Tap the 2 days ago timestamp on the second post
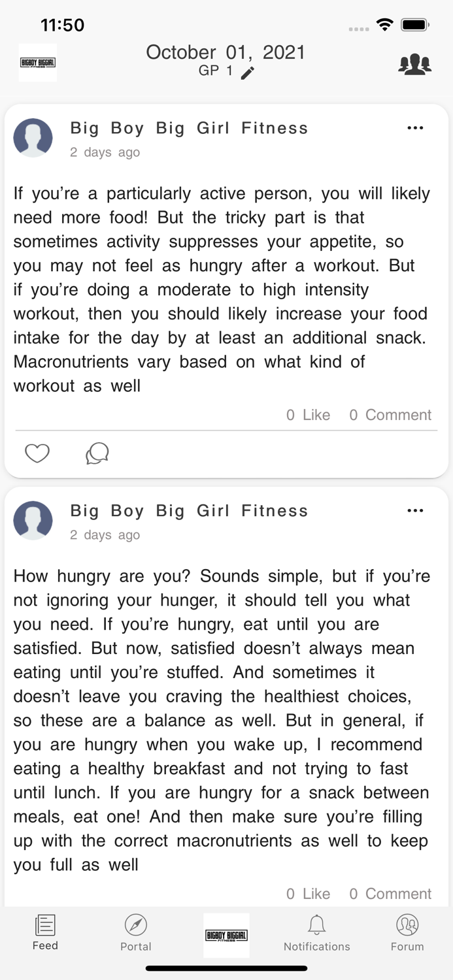This screenshot has width=453, height=980. 105,534
